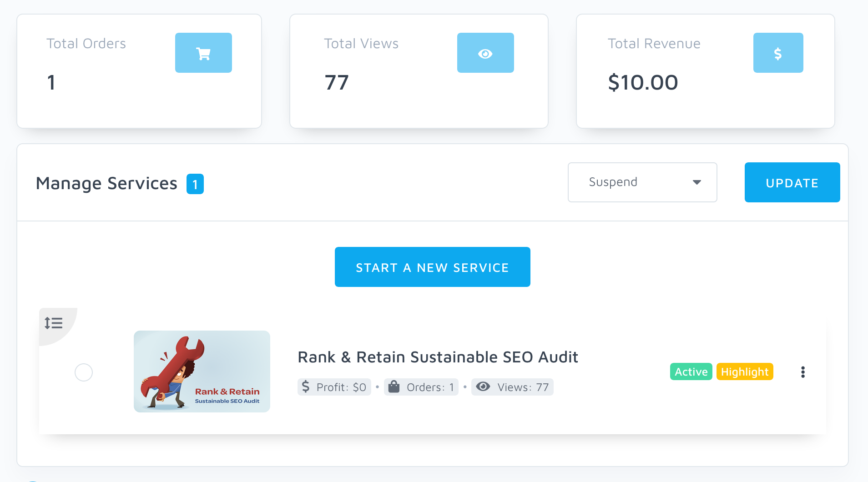Open the three-dot menu for the service
The width and height of the screenshot is (868, 482).
coord(803,372)
